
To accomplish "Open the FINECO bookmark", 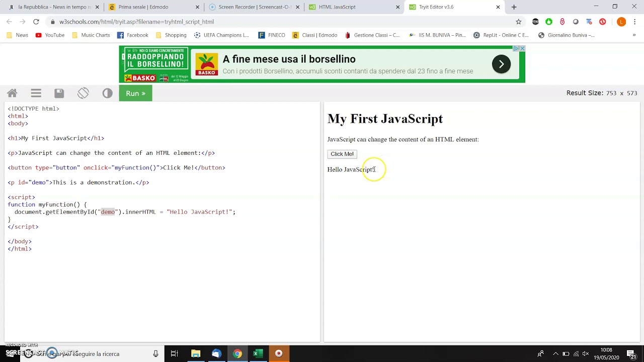I will click(x=272, y=35).
